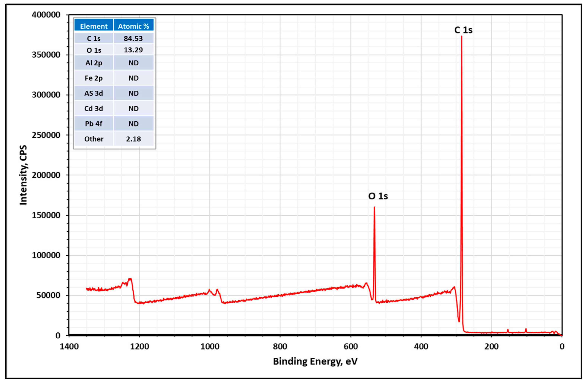The width and height of the screenshot is (588, 385).
Task: Click the 600 x-axis tick label
Action: point(351,347)
